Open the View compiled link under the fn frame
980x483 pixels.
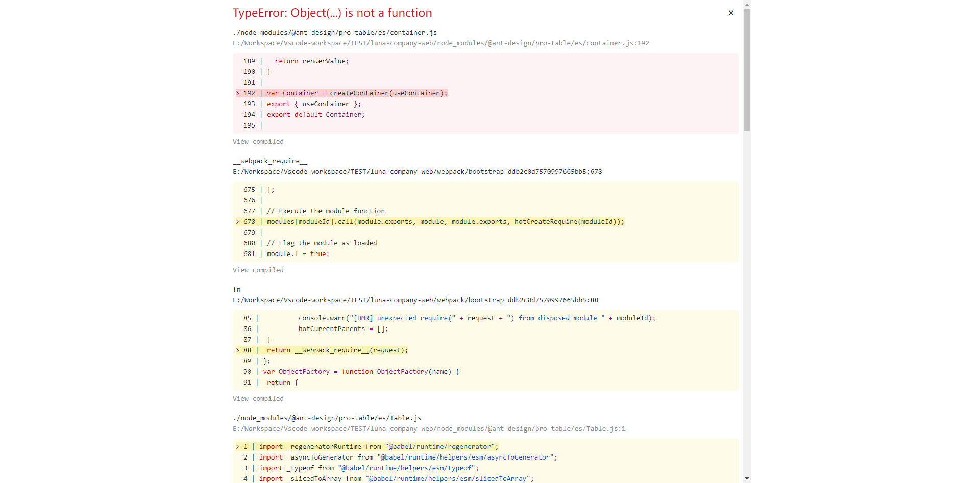258,398
